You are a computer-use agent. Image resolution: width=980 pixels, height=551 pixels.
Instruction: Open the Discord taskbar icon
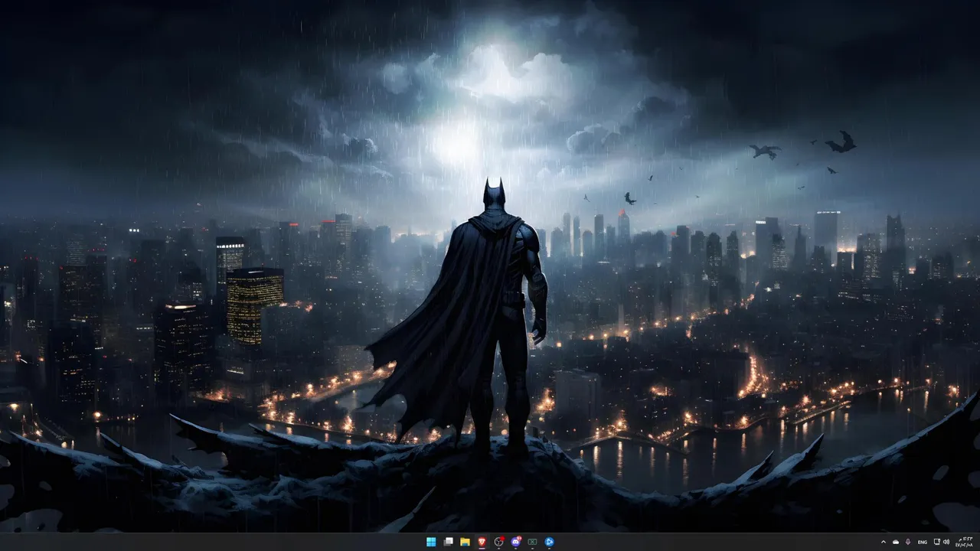click(515, 542)
